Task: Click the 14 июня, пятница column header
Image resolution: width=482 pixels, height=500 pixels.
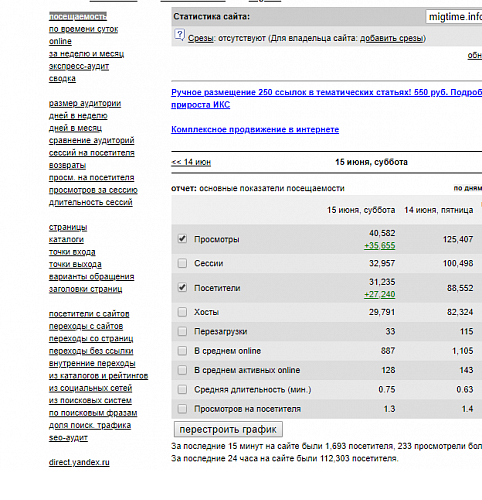Action: [439, 210]
